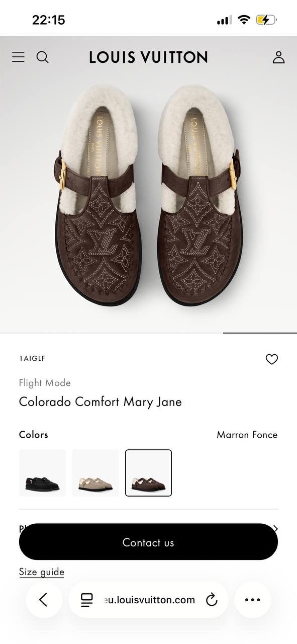Open the Louis Vuitton logo homepage link
The width and height of the screenshot is (297, 644).
tap(148, 57)
